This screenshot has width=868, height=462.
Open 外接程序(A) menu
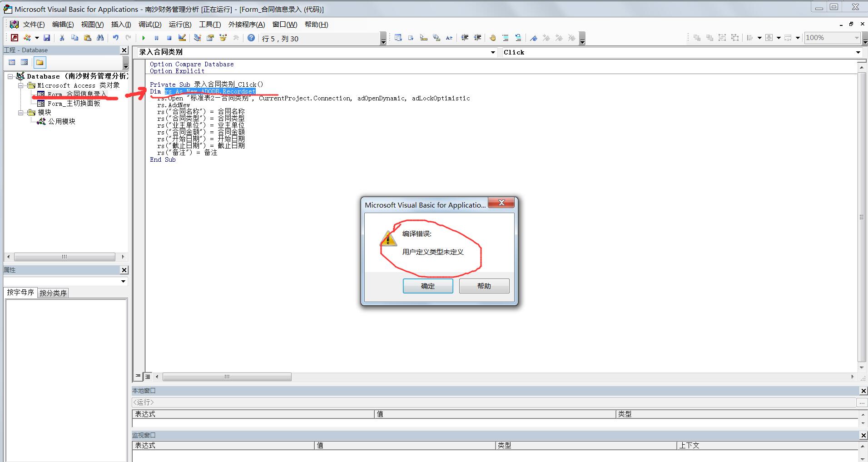pyautogui.click(x=247, y=25)
